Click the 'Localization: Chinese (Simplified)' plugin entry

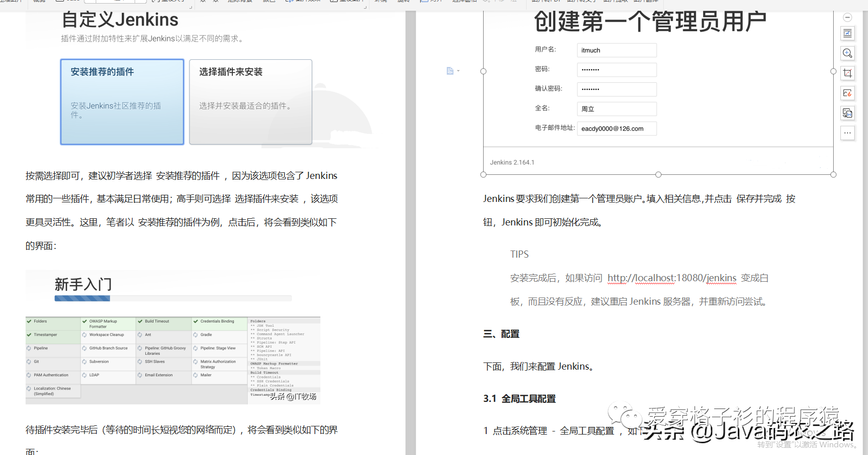[x=53, y=391]
